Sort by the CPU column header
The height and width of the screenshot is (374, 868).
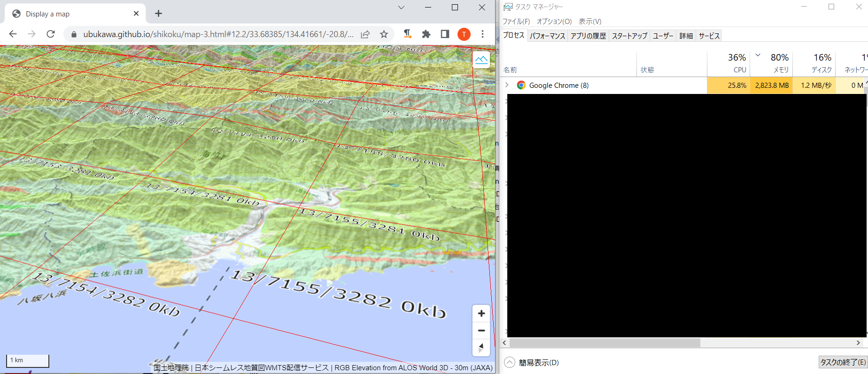[x=728, y=64]
